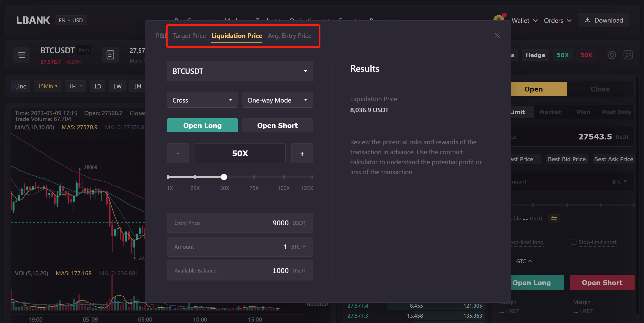
Task: Click the LBANK logo
Action: (33, 20)
